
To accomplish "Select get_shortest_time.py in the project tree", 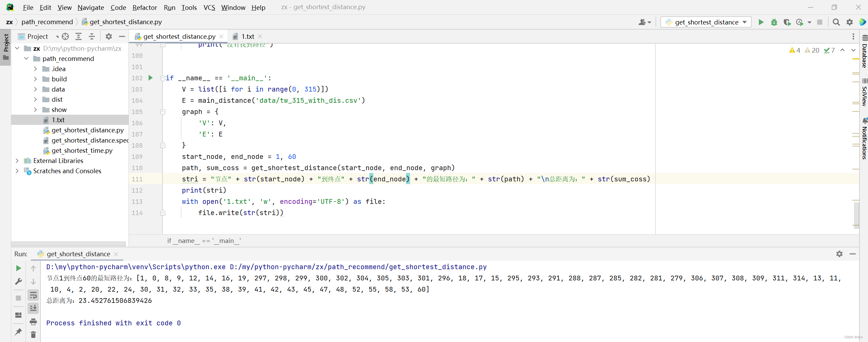I will point(82,150).
